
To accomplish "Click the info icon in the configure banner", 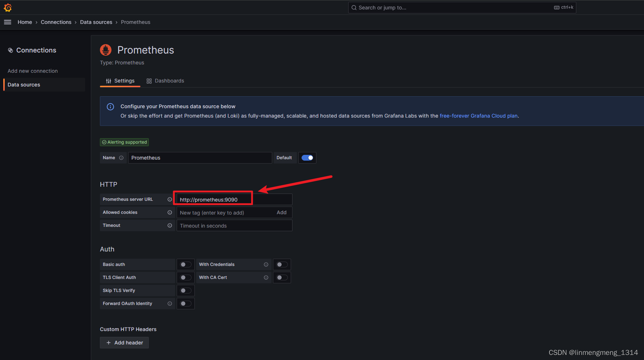I will [x=110, y=107].
